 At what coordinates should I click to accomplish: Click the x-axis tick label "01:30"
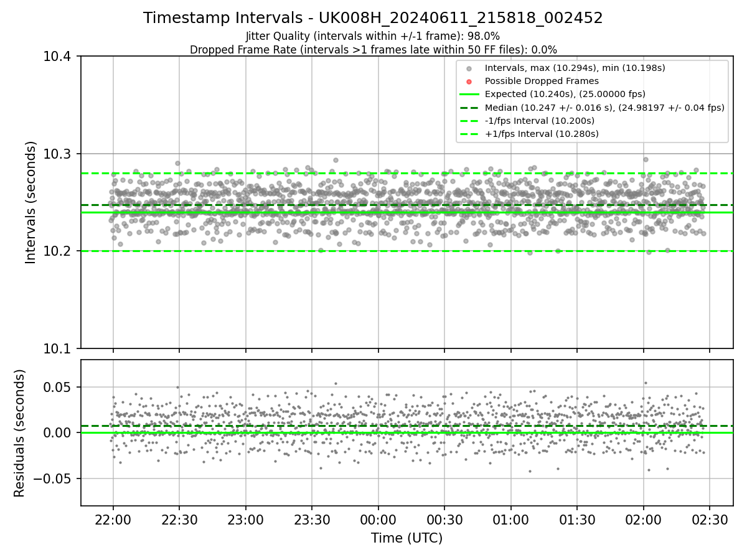(577, 520)
